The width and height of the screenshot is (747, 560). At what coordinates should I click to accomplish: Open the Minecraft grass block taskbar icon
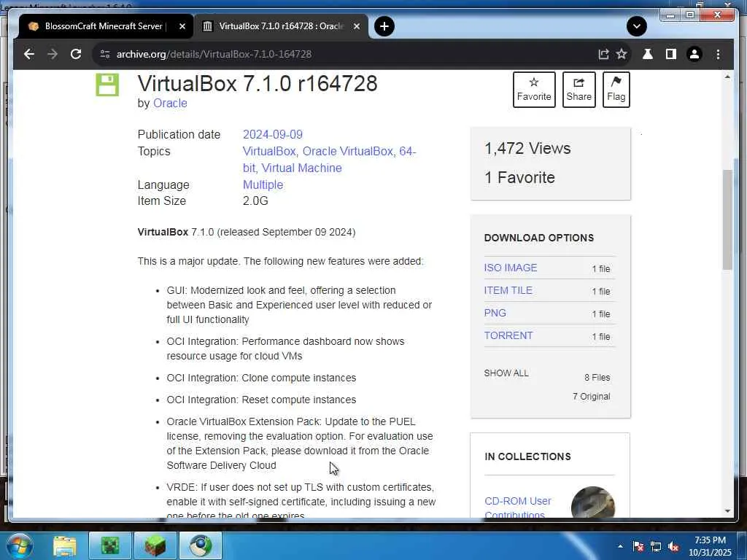(x=155, y=545)
